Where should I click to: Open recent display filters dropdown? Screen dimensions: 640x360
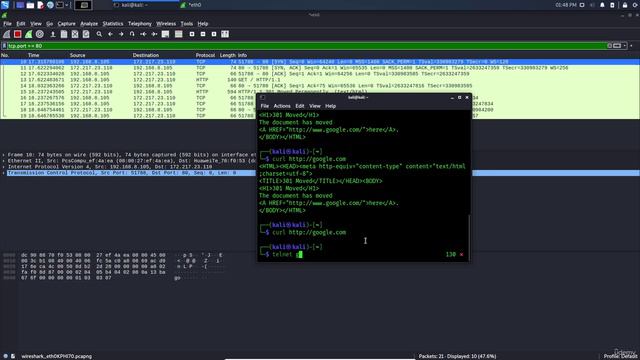(x=625, y=46)
